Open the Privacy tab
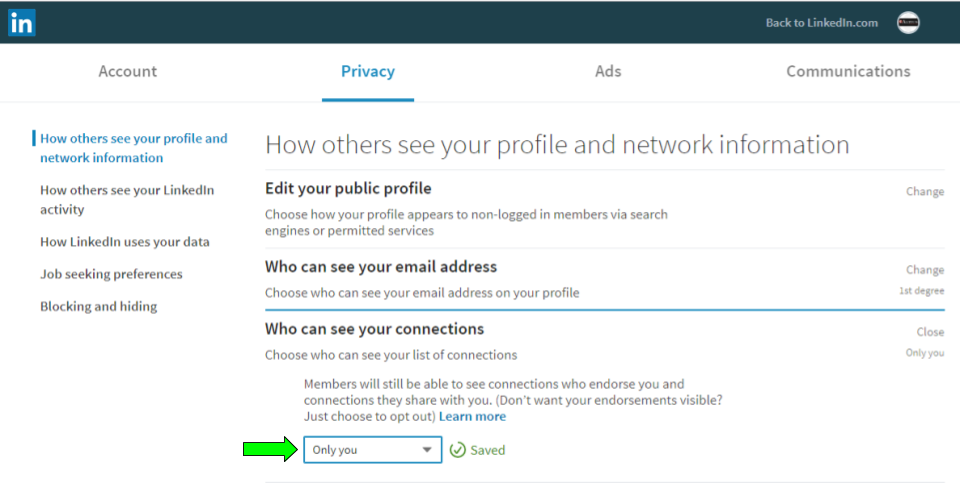Image resolution: width=960 pixels, height=483 pixels. [x=368, y=71]
